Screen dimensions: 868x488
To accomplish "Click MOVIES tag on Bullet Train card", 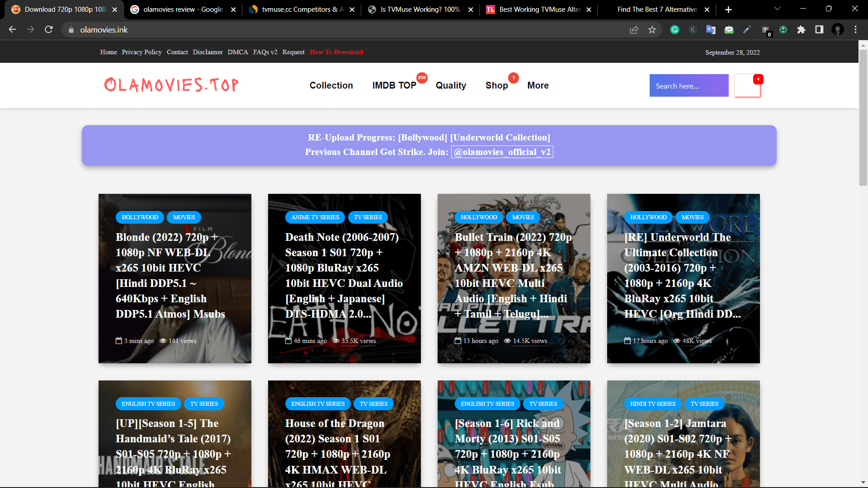I will click(x=523, y=217).
